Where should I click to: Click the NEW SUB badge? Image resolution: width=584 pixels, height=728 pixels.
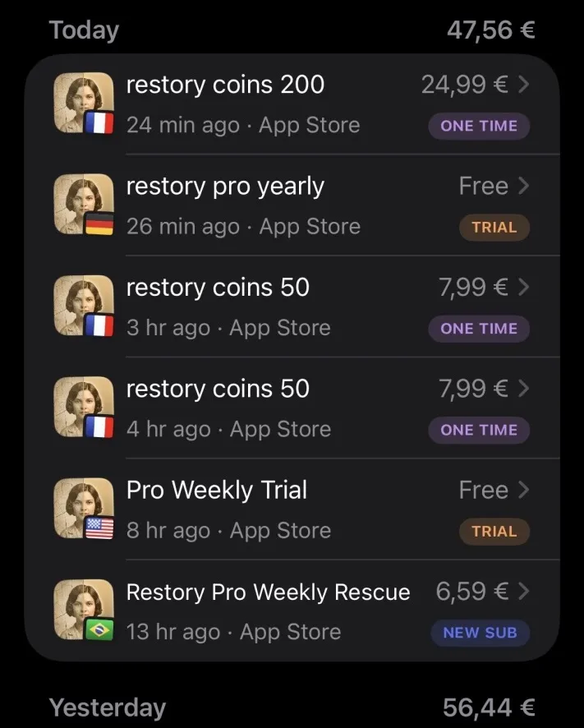pos(480,633)
